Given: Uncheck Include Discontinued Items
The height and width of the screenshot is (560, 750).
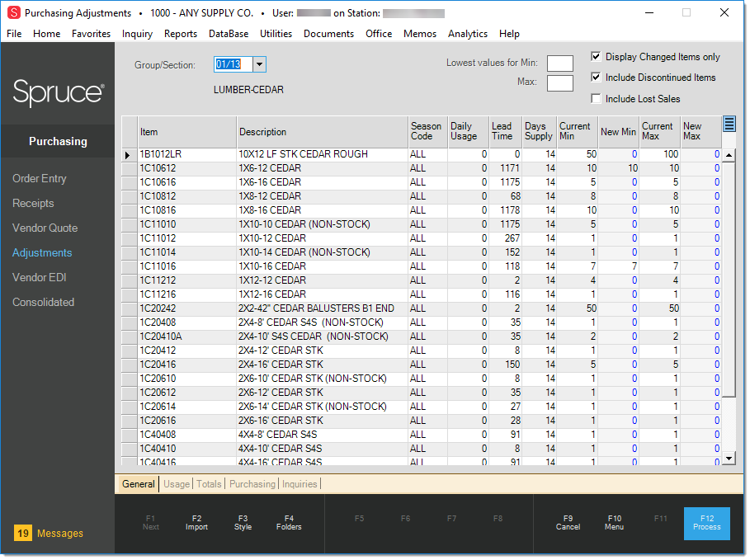Looking at the screenshot, I should (x=596, y=77).
